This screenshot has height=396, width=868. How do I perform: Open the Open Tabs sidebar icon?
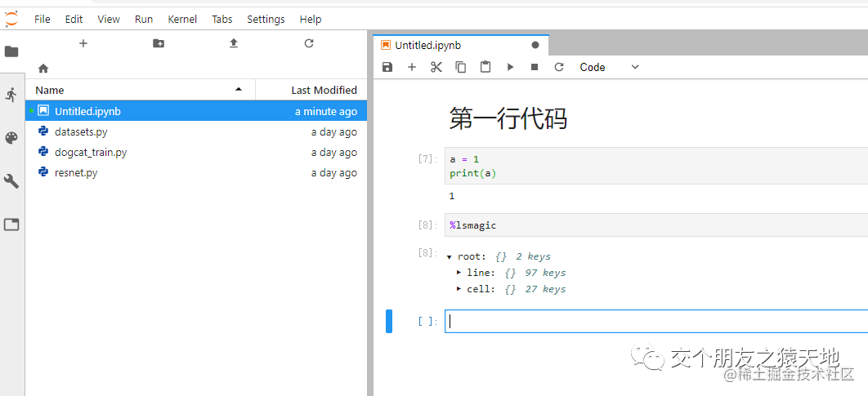click(11, 224)
